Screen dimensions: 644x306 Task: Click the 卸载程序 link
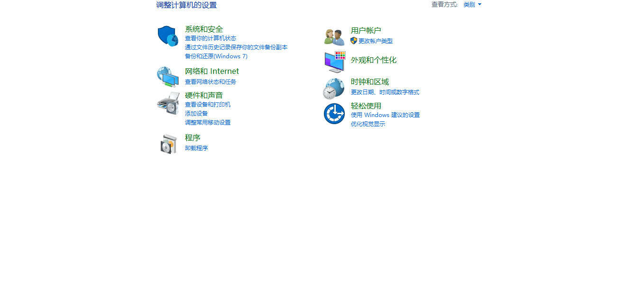coord(196,148)
